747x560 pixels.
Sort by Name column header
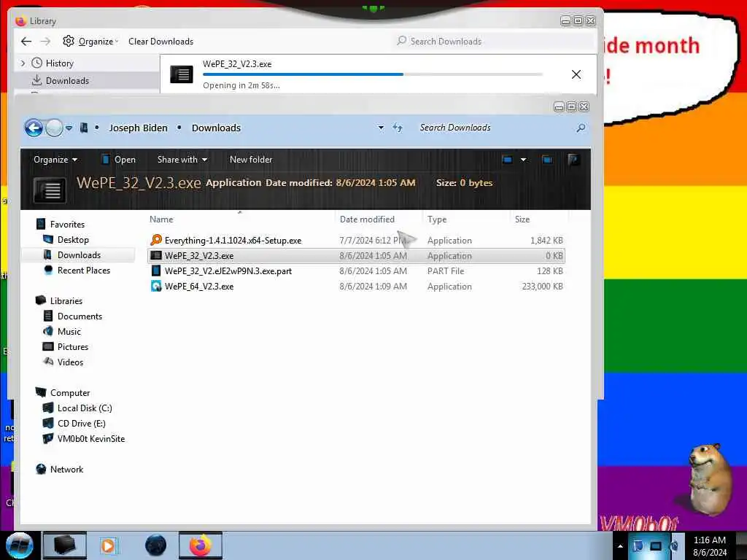point(241,219)
